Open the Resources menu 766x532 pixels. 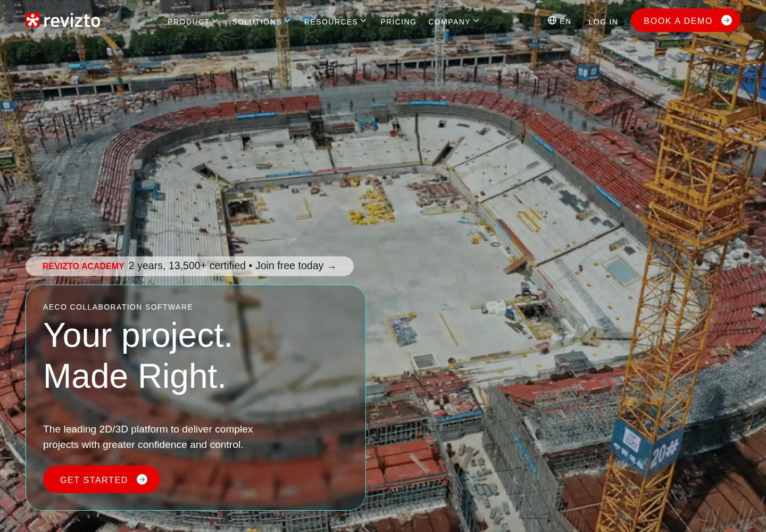pos(336,21)
